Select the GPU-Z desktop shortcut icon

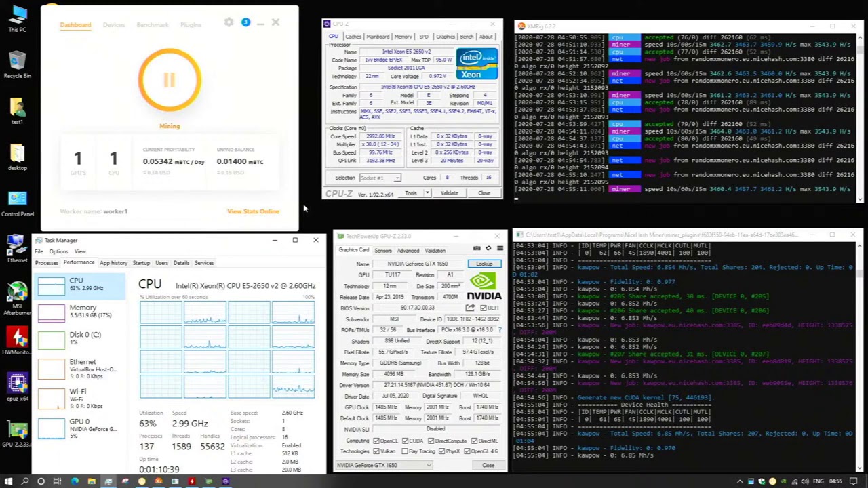click(x=18, y=434)
